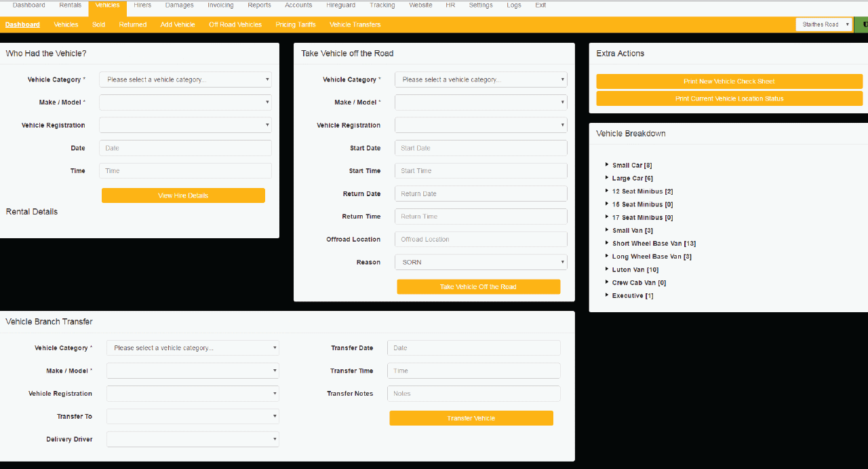Open the Delivery Driver dropdown
The height and width of the screenshot is (469, 868).
coord(193,439)
